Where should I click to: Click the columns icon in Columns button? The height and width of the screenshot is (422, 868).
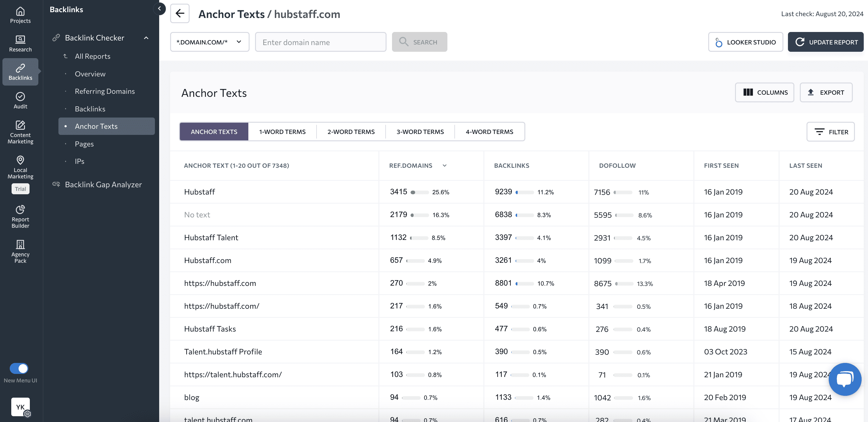[x=748, y=92]
